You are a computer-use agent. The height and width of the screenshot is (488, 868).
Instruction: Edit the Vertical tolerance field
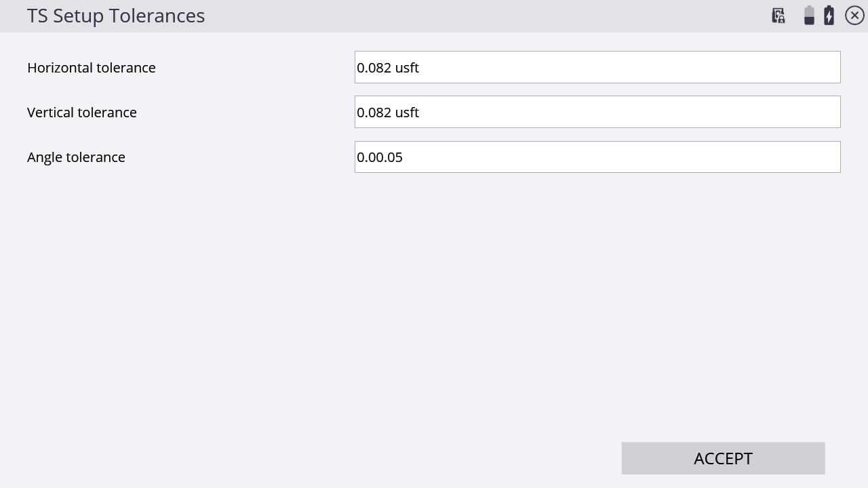click(597, 112)
